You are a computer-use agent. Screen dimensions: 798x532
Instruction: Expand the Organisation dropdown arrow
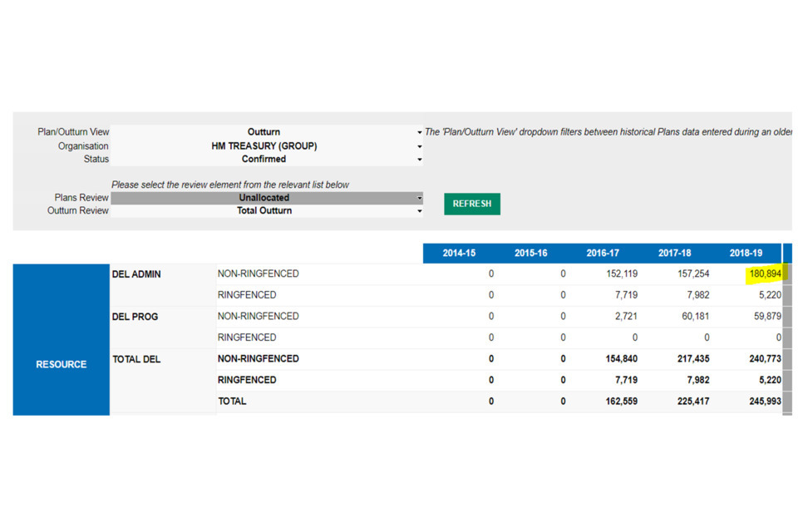[x=420, y=146]
